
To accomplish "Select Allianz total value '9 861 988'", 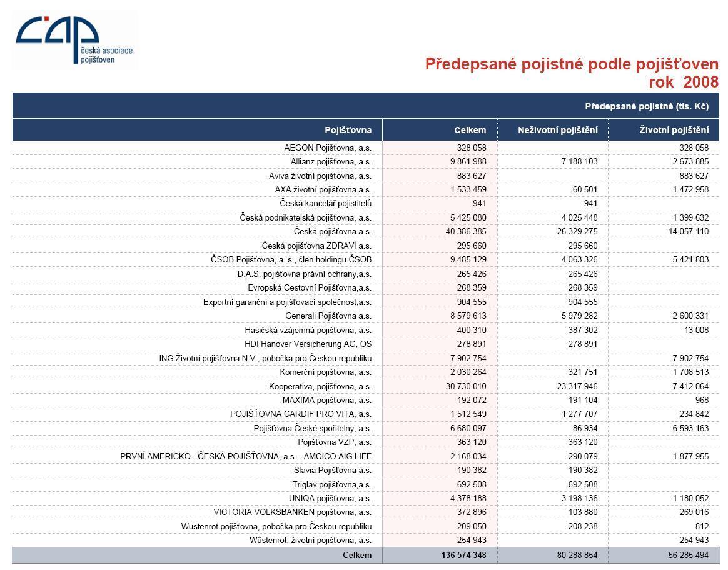I will pyautogui.click(x=468, y=161).
